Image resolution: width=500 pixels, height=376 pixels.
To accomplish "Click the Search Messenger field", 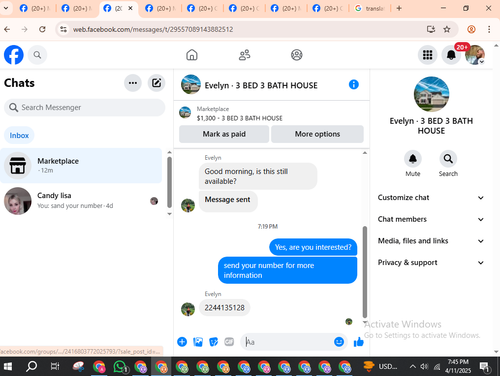I will pos(84,107).
